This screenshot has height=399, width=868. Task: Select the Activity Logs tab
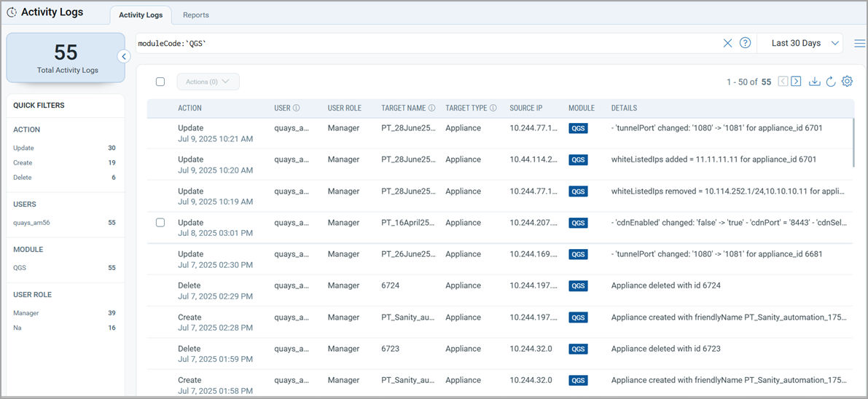pos(141,15)
